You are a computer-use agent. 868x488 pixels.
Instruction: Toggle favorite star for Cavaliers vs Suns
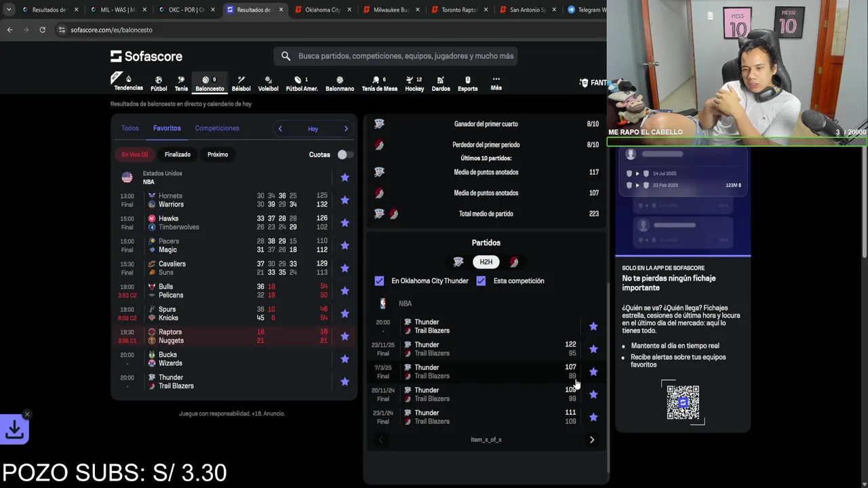[x=344, y=268]
